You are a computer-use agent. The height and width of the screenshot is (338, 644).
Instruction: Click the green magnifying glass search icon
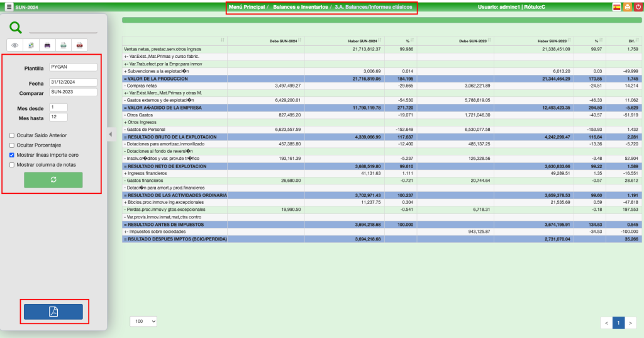click(16, 27)
